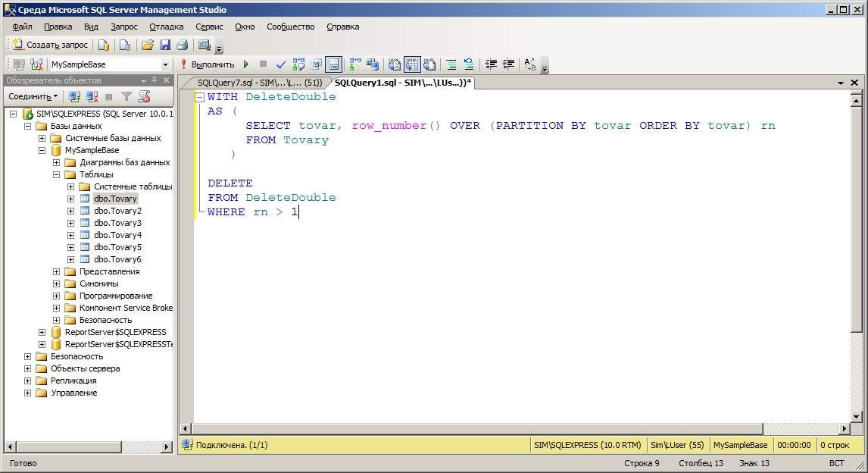868x473 pixels.
Task: Click the Print icon in the standard toolbar
Action: click(182, 45)
